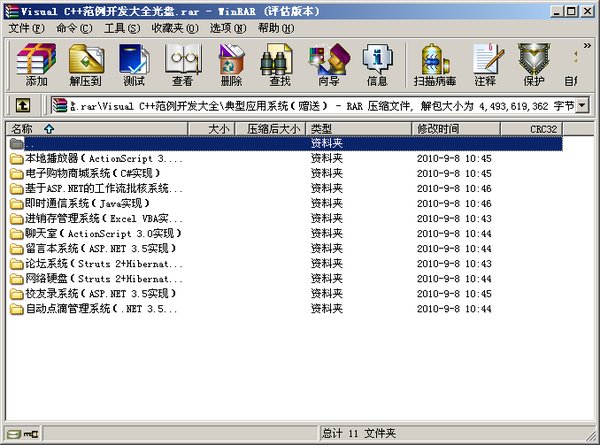The width and height of the screenshot is (600, 445).
Task: Click the 保护 (Protect) shield icon
Action: coord(534,64)
